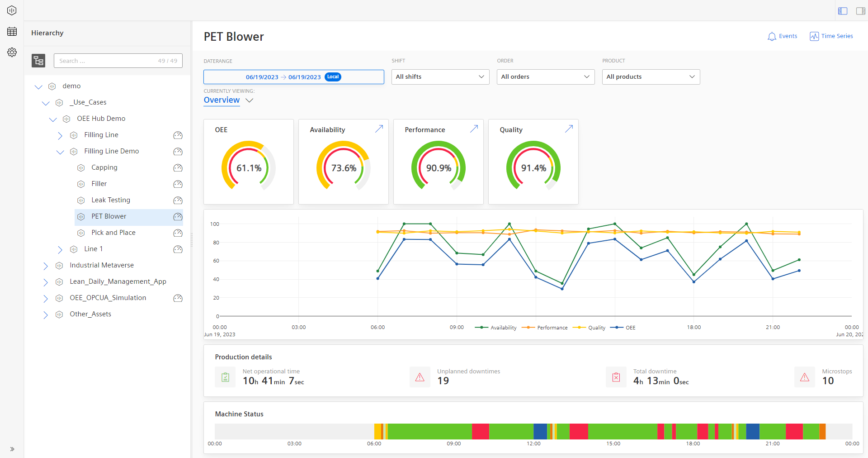Toggle the OEE series in chart legend
This screenshot has height=458, width=868.
coord(623,328)
